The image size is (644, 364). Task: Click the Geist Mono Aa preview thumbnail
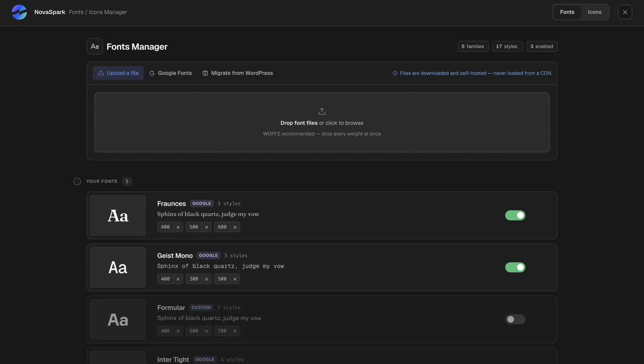tap(118, 267)
